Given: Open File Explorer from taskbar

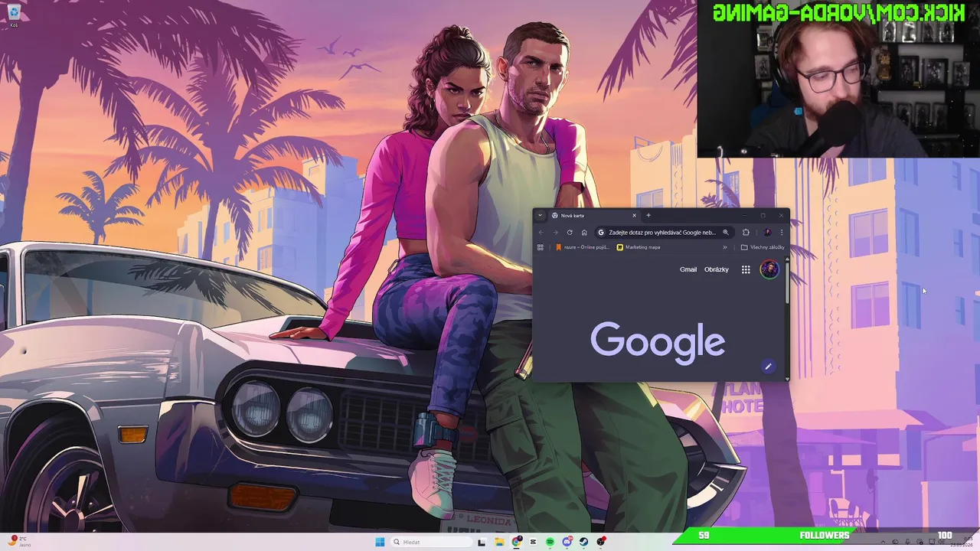Looking at the screenshot, I should pyautogui.click(x=500, y=542).
